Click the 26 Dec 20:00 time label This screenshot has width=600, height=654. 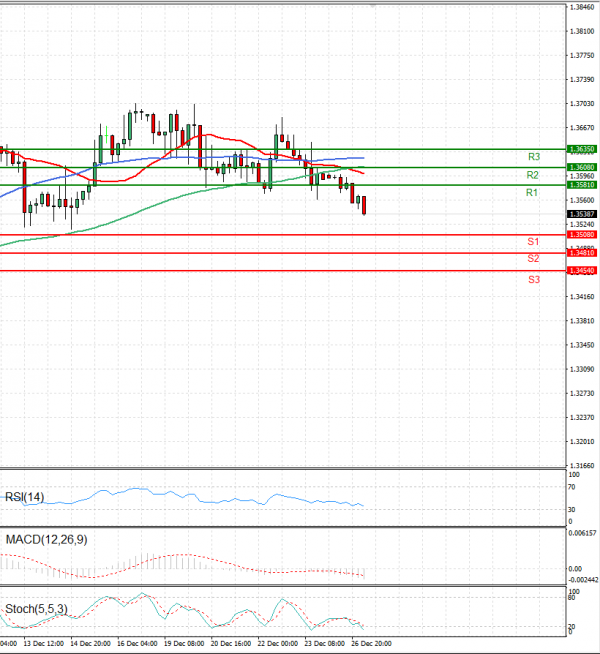click(372, 644)
